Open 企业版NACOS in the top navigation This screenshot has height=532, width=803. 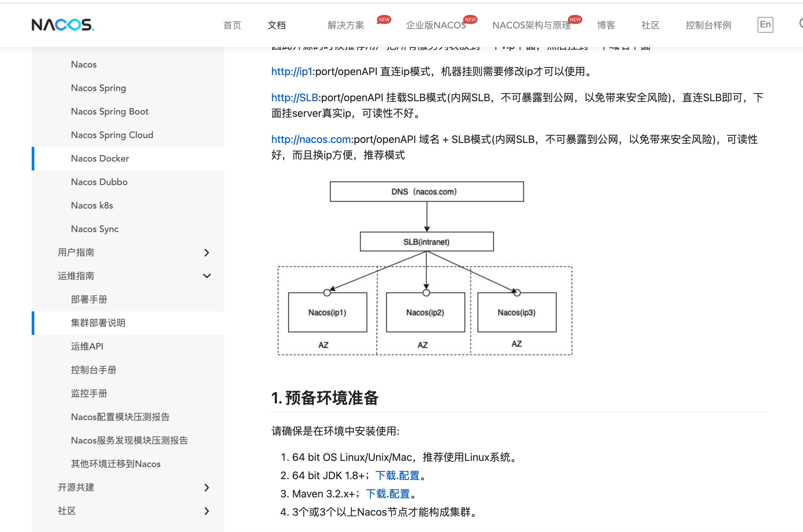436,25
